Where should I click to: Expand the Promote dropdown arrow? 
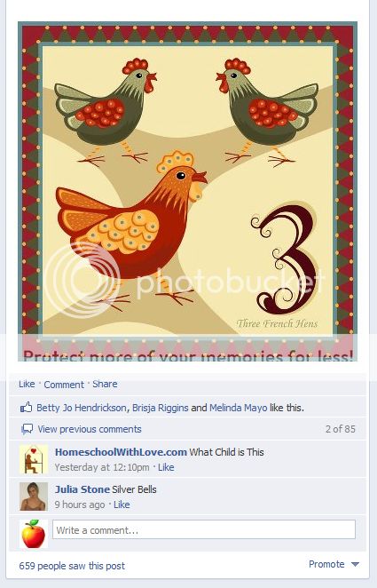click(356, 564)
